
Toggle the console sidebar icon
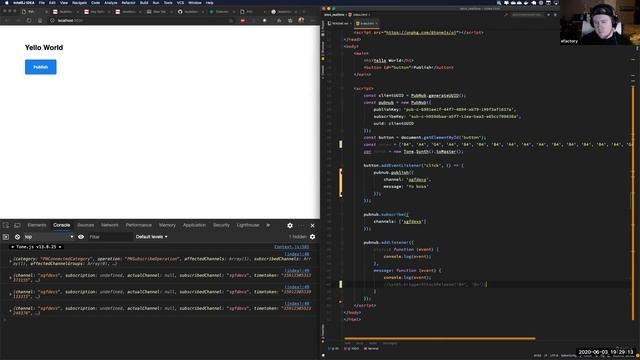pyautogui.click(x=6, y=237)
